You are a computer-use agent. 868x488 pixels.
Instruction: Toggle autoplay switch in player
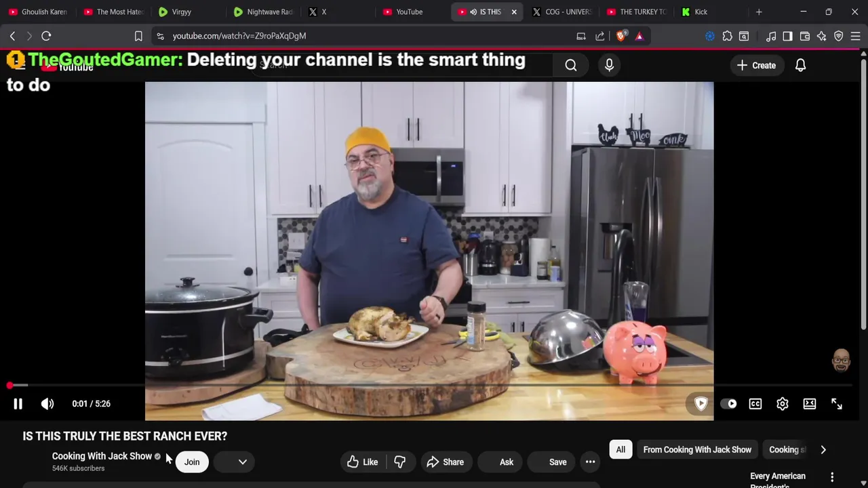(728, 404)
